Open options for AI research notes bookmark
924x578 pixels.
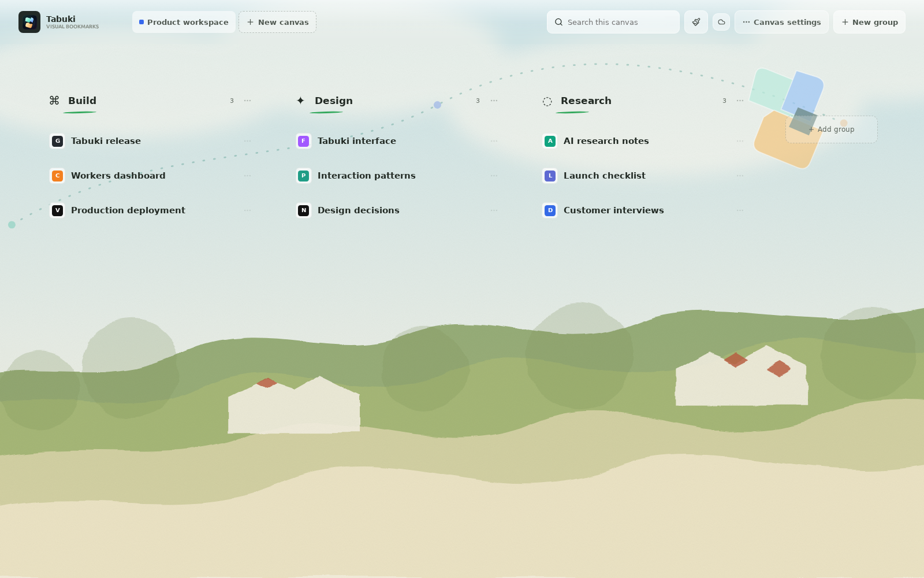pyautogui.click(x=740, y=141)
